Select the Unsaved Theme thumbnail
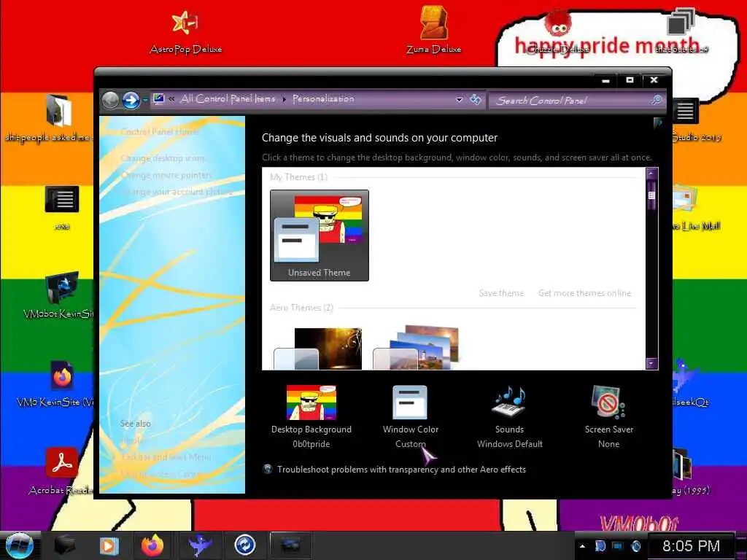Image resolution: width=747 pixels, height=560 pixels. [x=320, y=236]
